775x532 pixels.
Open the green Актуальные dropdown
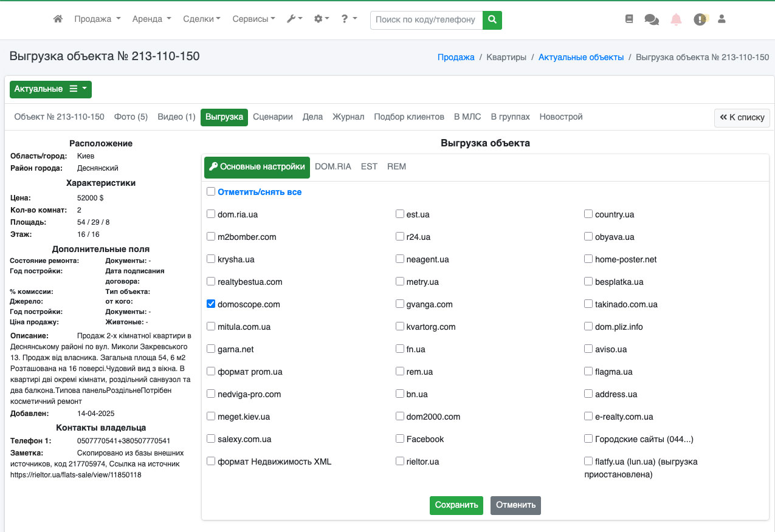pyautogui.click(x=50, y=89)
